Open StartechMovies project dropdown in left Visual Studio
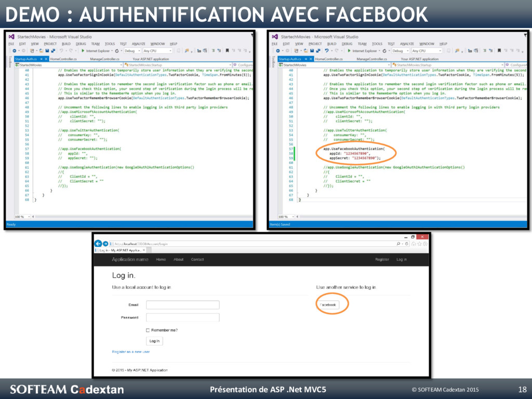 tap(69, 65)
